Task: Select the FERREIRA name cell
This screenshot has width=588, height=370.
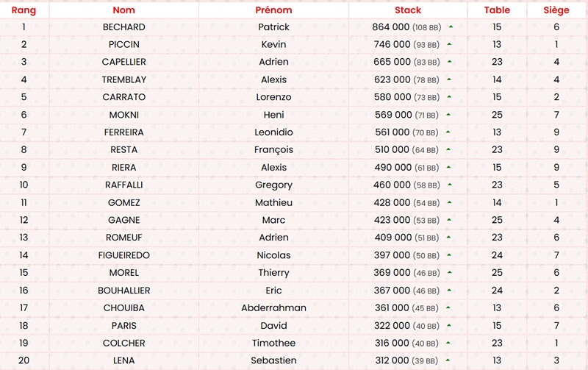Action: (x=124, y=132)
